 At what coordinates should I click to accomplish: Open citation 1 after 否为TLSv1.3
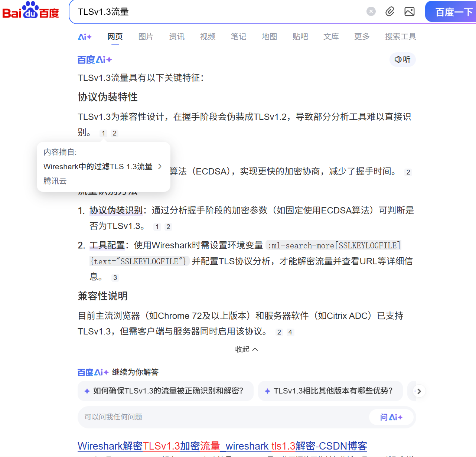tap(157, 227)
